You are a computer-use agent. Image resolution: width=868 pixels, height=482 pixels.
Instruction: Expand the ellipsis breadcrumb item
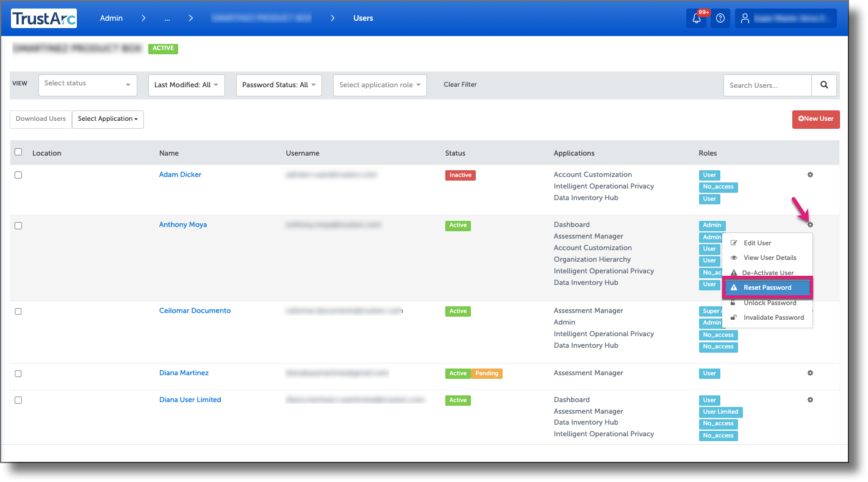167,18
